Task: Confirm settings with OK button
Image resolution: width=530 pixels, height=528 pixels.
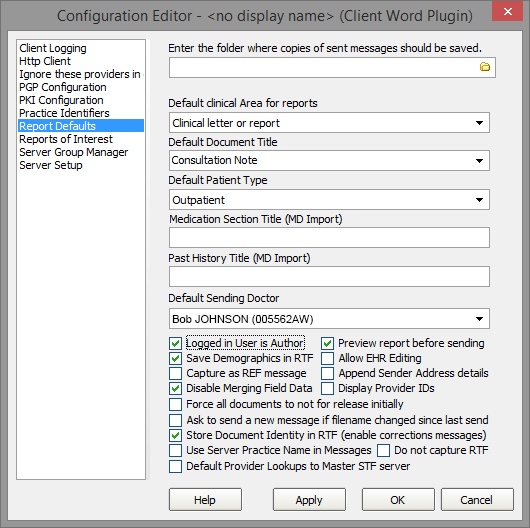Action: point(398,500)
